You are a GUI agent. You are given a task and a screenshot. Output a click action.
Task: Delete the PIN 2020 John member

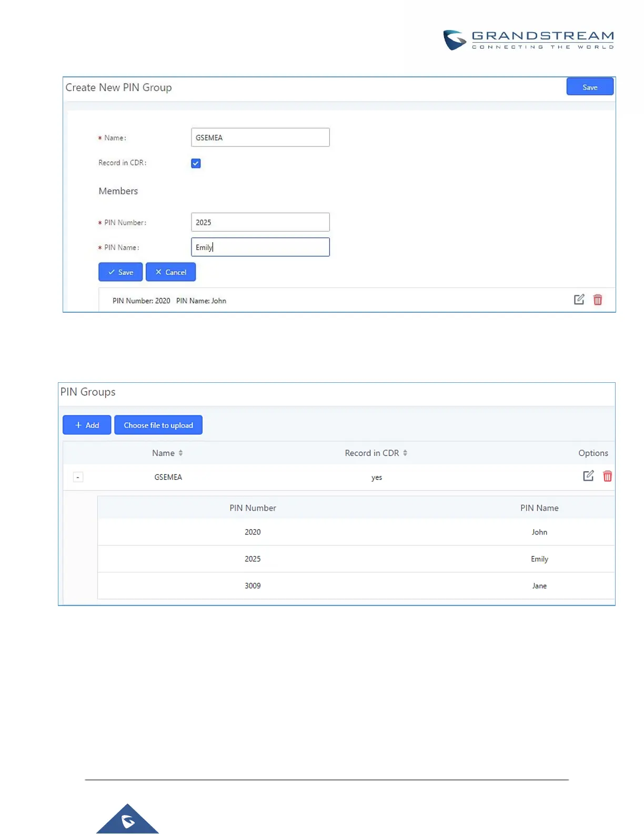point(598,300)
